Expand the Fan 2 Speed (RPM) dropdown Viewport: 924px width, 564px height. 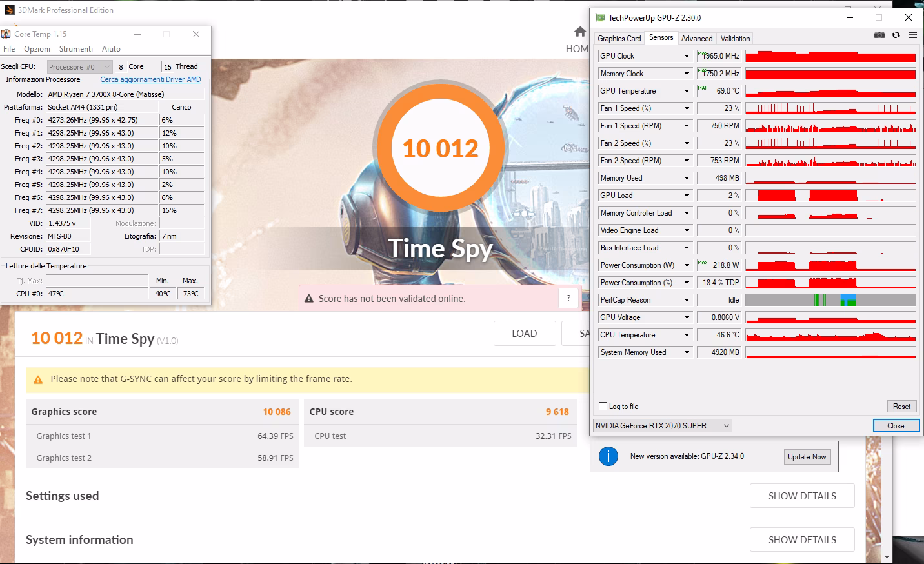(x=687, y=161)
